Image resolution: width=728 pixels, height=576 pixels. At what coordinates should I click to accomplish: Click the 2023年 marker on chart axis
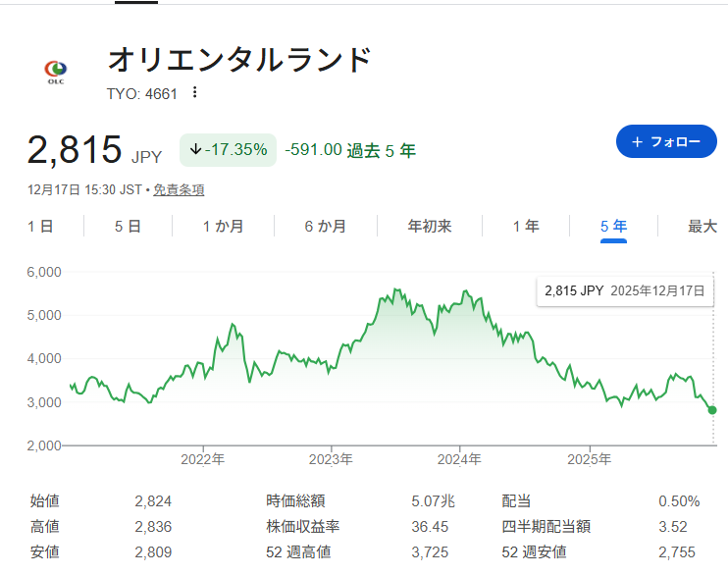[x=331, y=459]
